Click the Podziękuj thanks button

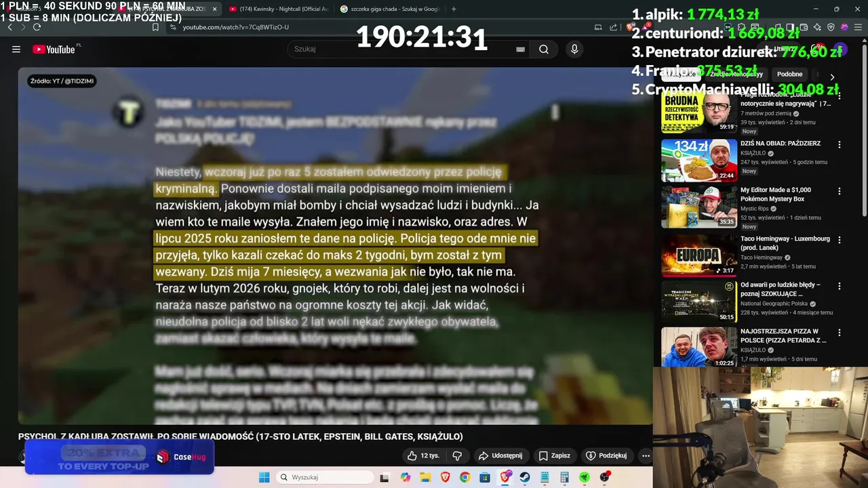[x=606, y=455]
